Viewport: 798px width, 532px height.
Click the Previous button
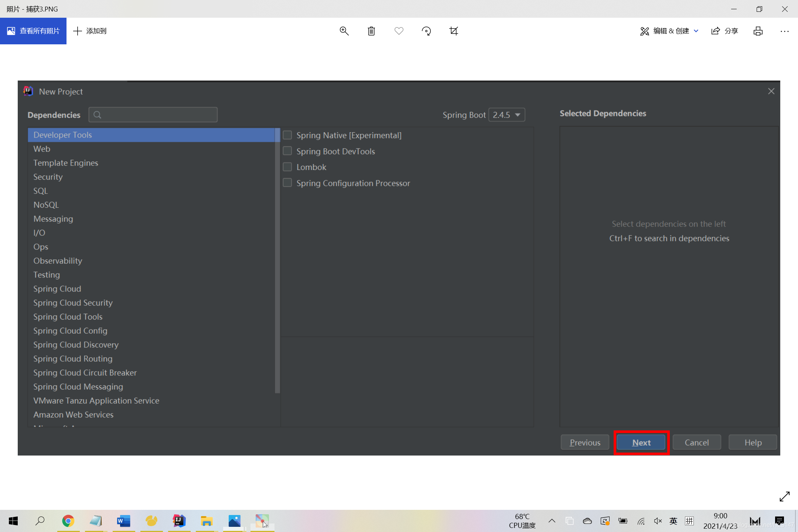pyautogui.click(x=585, y=442)
